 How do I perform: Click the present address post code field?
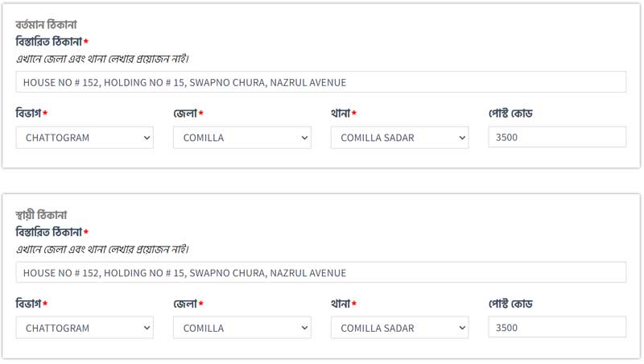click(x=556, y=138)
